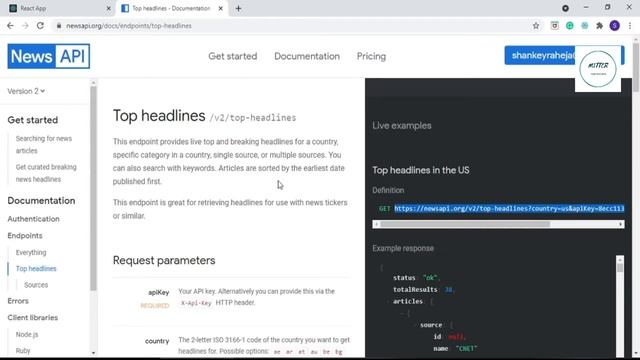Click the Get started sidebar heading
Screen dimensions: 640x360
[33, 120]
